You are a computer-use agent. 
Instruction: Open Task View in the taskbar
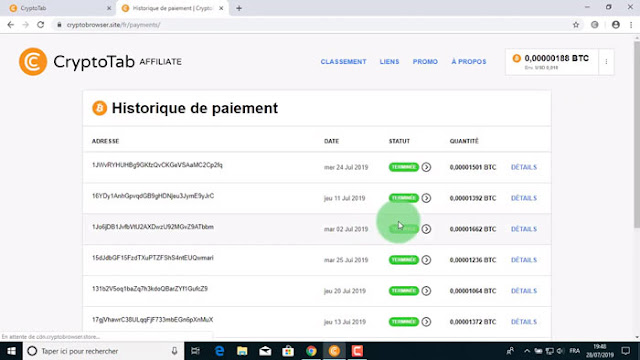(196, 351)
